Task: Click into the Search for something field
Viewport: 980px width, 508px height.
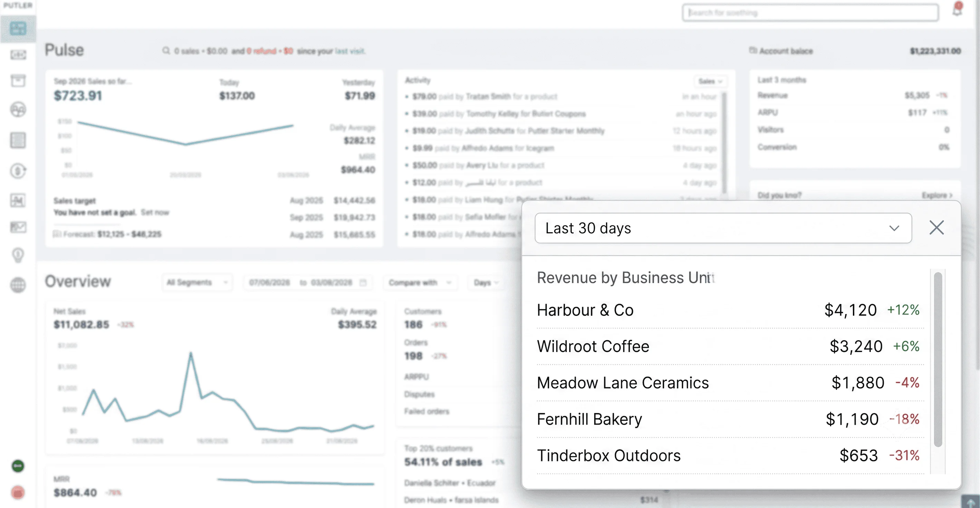Action: 810,12
